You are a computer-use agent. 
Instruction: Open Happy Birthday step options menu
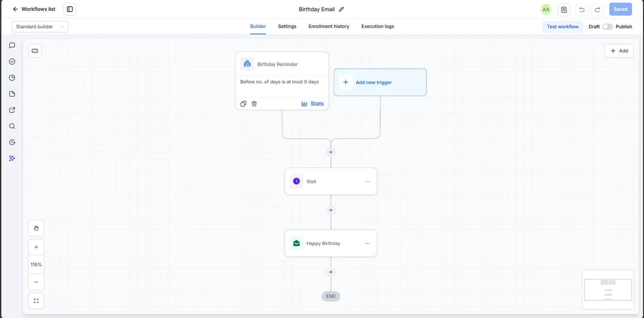pos(367,243)
